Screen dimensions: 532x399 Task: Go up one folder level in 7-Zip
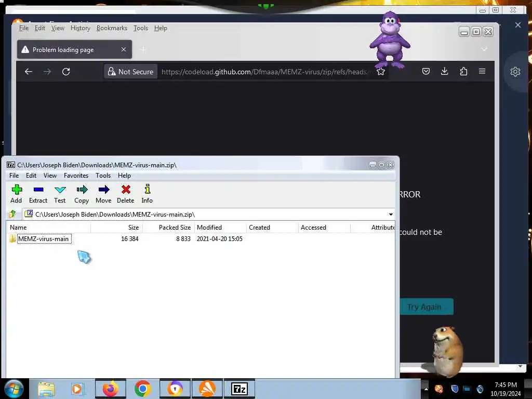click(x=12, y=214)
